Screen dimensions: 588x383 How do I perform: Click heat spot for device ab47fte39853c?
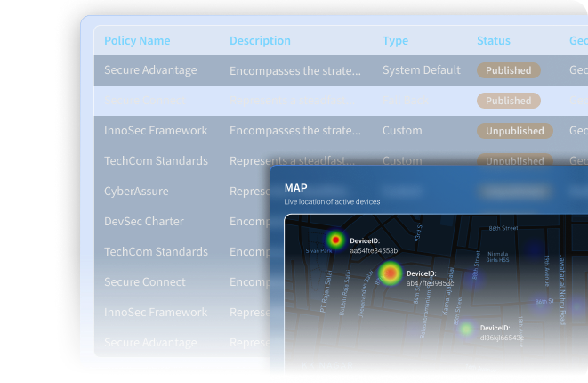click(x=390, y=273)
